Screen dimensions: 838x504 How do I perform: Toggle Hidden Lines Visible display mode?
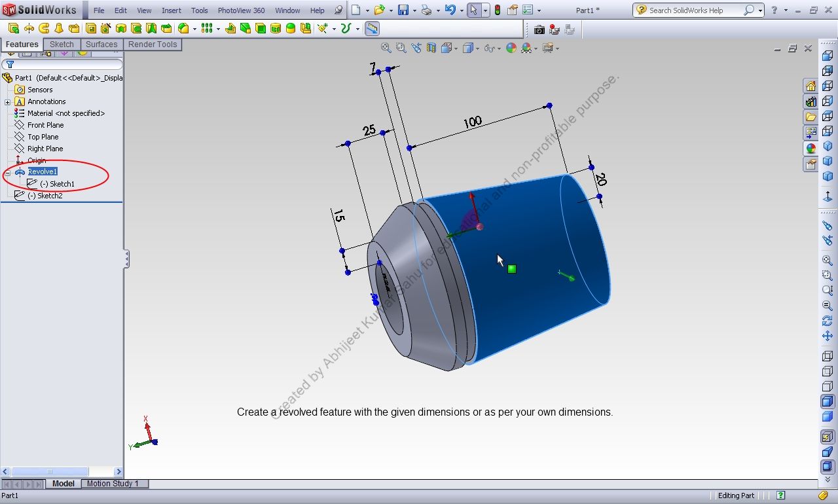coord(828,371)
